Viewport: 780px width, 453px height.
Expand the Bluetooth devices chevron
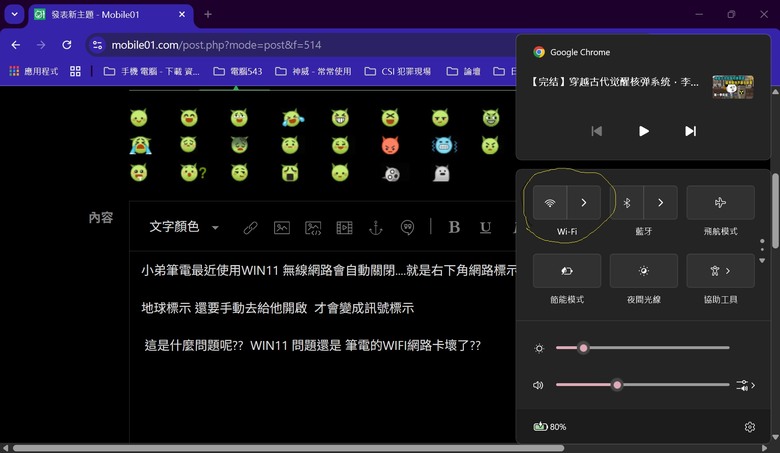pos(661,202)
